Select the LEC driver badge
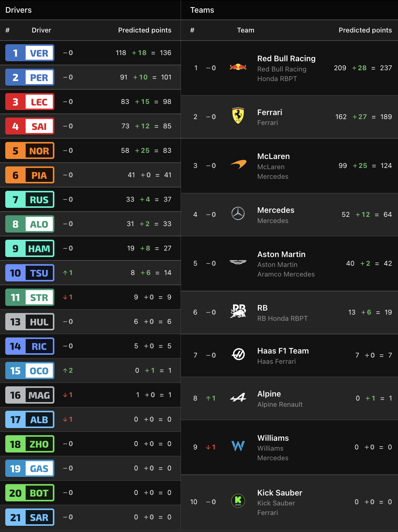 pos(30,102)
